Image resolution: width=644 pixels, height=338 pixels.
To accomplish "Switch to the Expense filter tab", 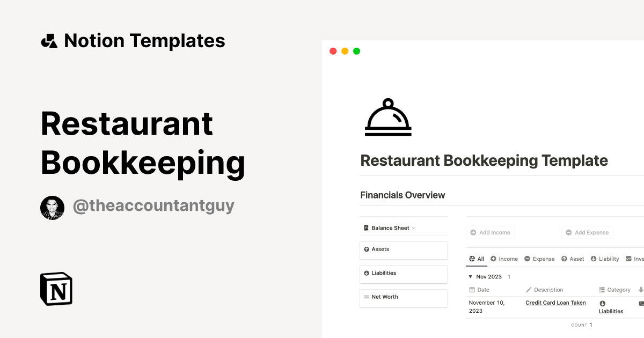I will [539, 259].
